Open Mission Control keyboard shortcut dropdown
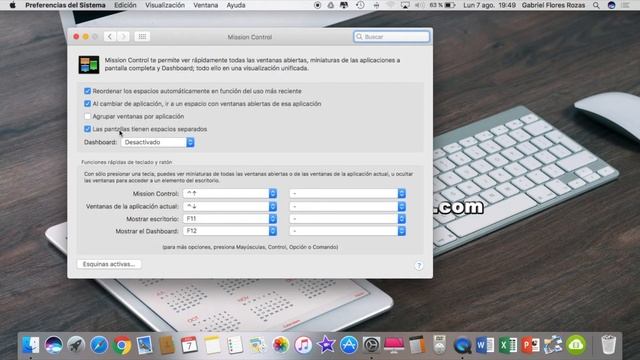The height and width of the screenshot is (360, 640). click(230, 193)
